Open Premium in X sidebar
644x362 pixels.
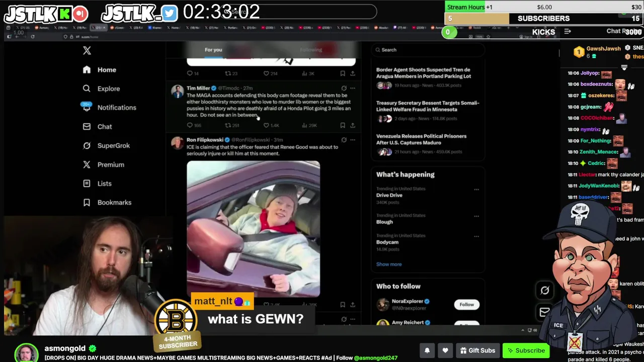[x=104, y=164]
